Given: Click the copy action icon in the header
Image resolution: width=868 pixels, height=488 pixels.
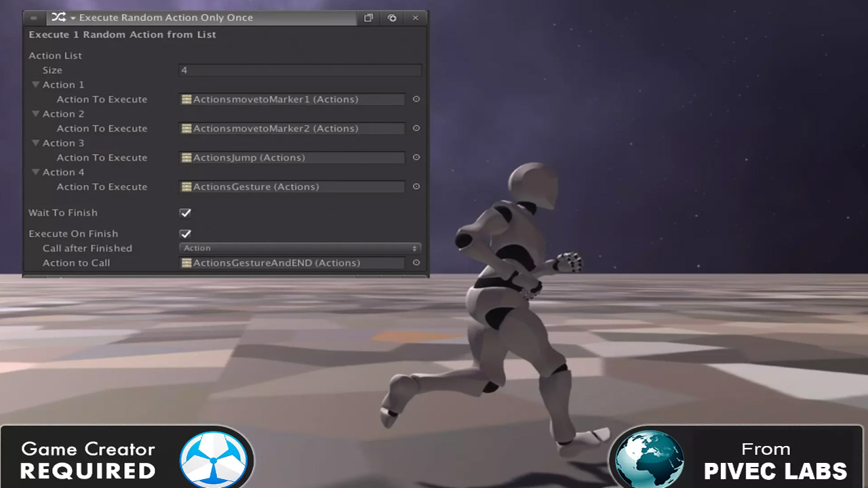Looking at the screenshot, I should (368, 18).
